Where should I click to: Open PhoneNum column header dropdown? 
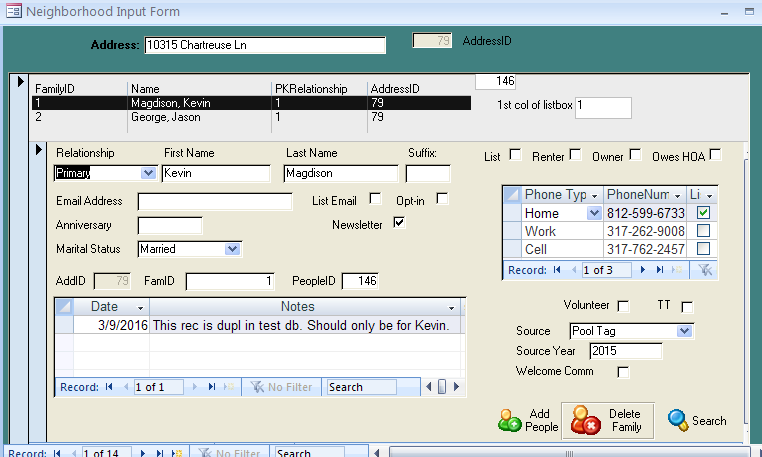[x=677, y=195]
